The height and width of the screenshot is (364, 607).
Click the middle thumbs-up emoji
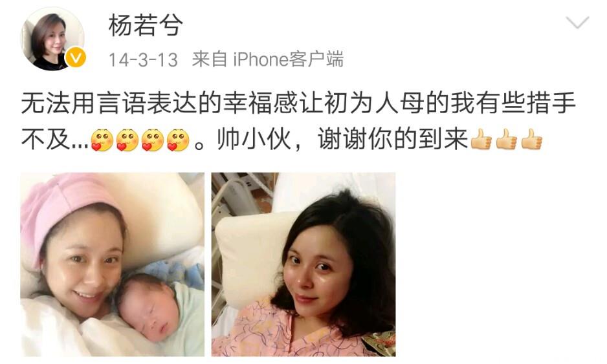pyautogui.click(x=506, y=139)
